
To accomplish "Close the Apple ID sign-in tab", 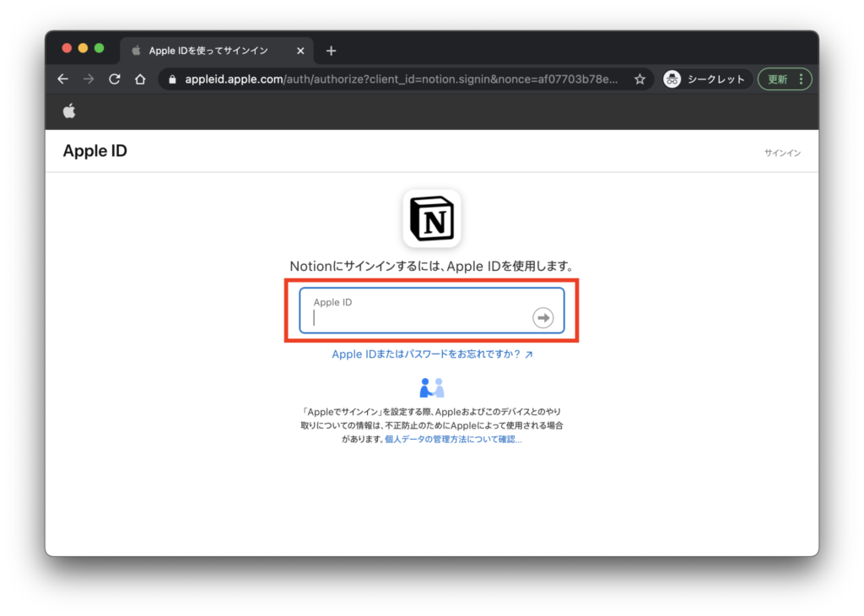I will coord(300,51).
